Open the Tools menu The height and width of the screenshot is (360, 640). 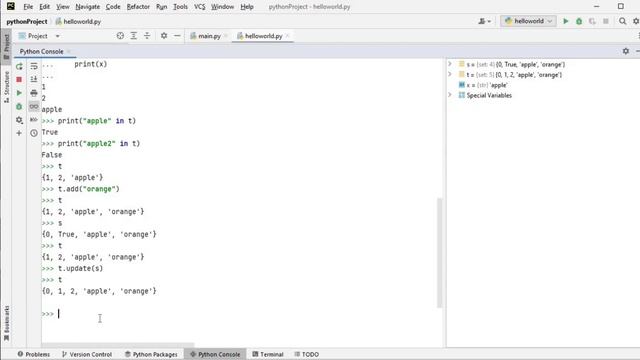(x=180, y=7)
